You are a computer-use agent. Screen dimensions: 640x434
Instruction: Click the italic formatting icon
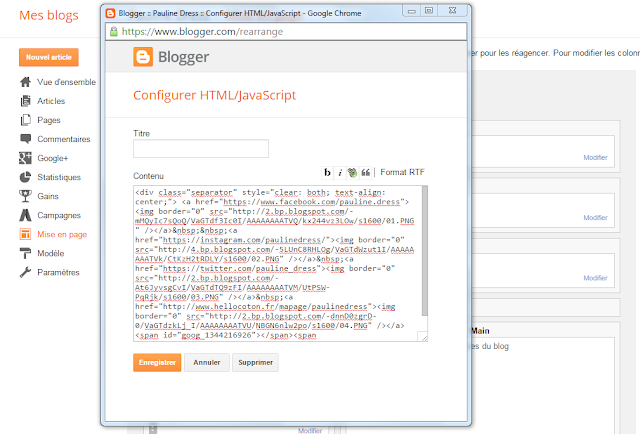339,173
